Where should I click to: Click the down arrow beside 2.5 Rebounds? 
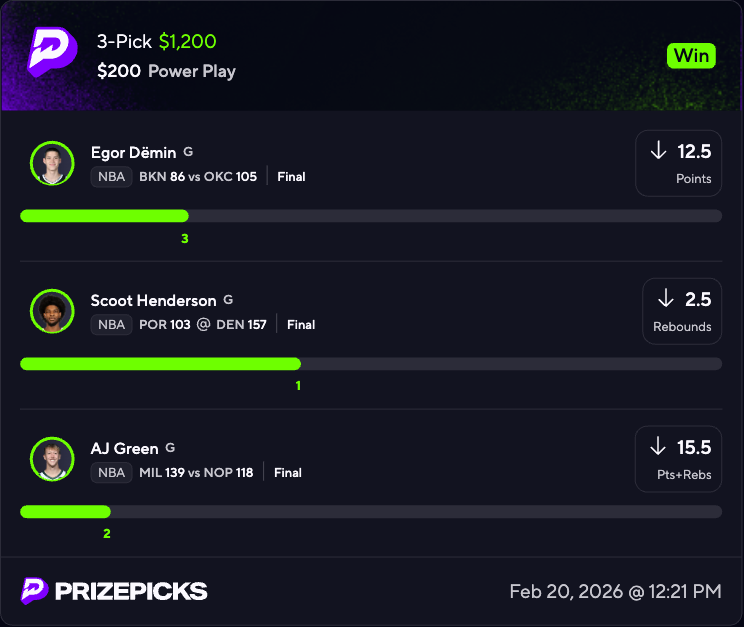pyautogui.click(x=665, y=298)
